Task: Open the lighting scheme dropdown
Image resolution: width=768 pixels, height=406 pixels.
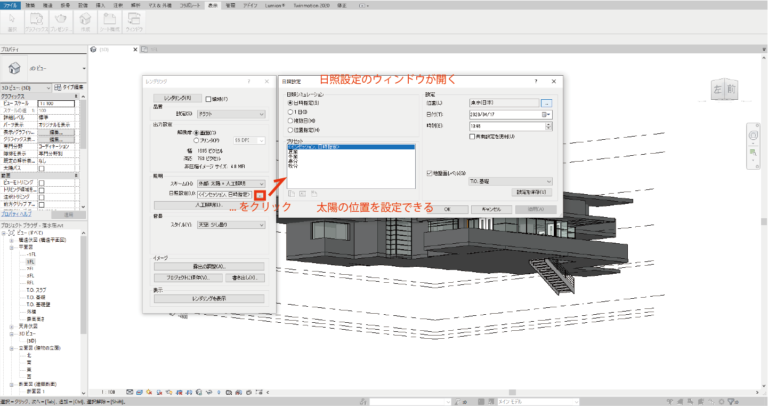Action: (x=231, y=182)
